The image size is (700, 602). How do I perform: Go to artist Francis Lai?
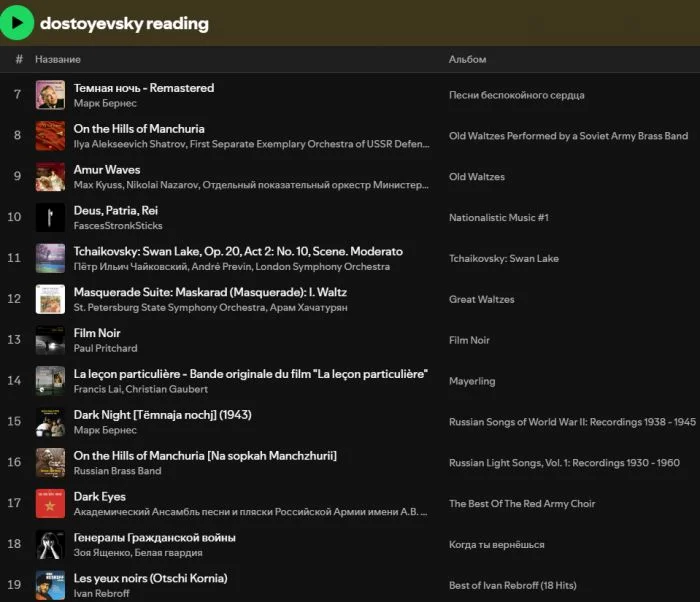coord(97,389)
